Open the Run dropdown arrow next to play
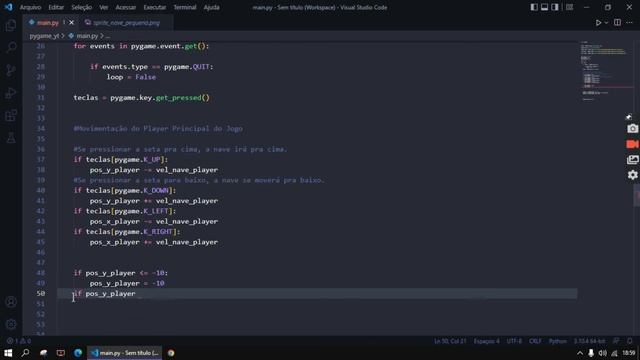Viewport: 640px width, 360px height. pyautogui.click(x=606, y=23)
